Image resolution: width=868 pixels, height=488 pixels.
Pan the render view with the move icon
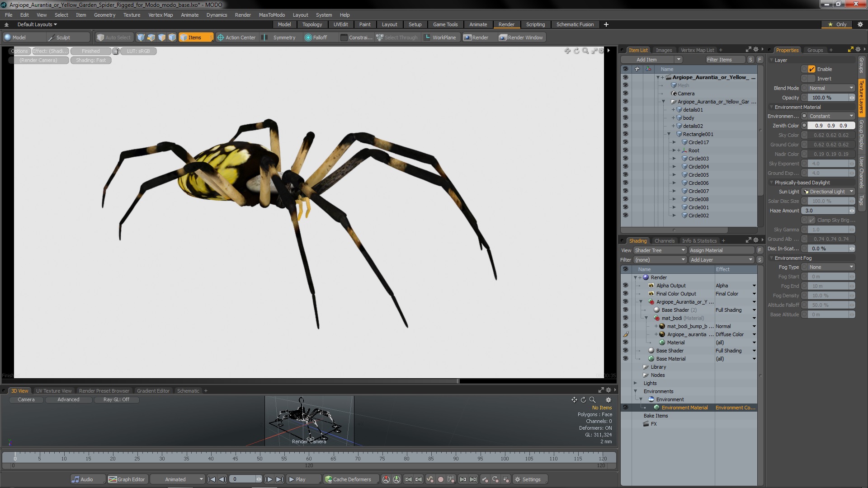(x=567, y=51)
